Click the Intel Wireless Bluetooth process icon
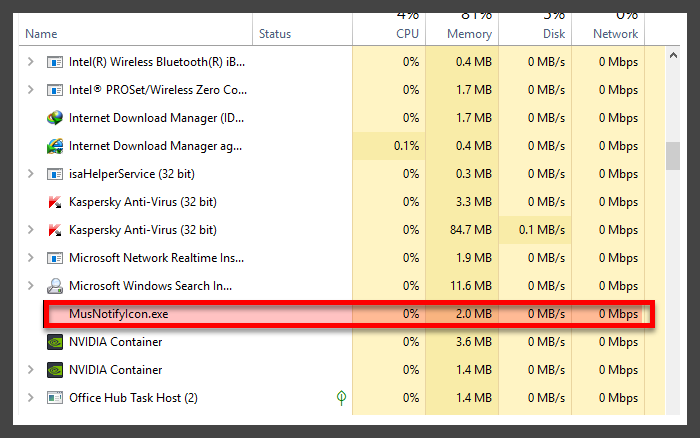The width and height of the screenshot is (700, 438). (x=55, y=62)
